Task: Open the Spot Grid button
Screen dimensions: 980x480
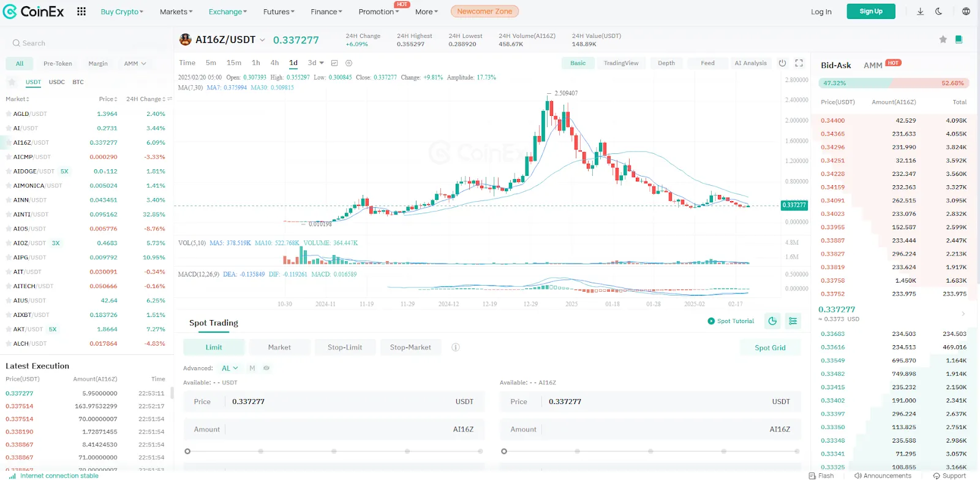Action: click(x=770, y=348)
